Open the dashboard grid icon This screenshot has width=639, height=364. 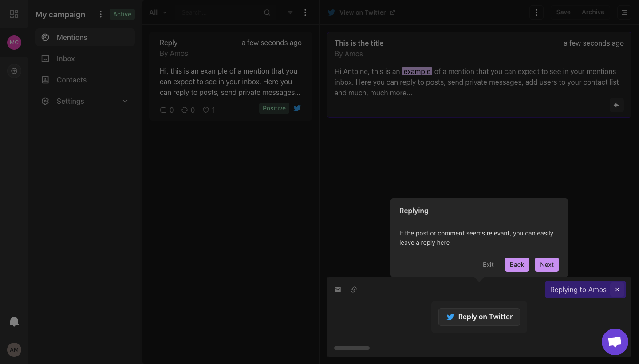[x=14, y=14]
